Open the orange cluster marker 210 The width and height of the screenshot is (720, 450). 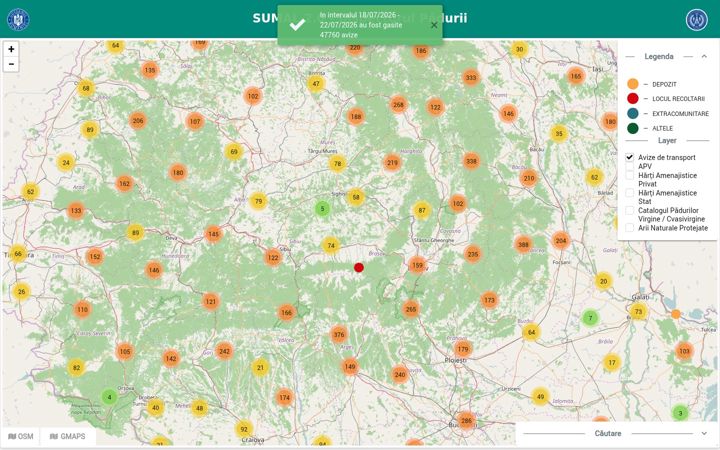point(529,178)
